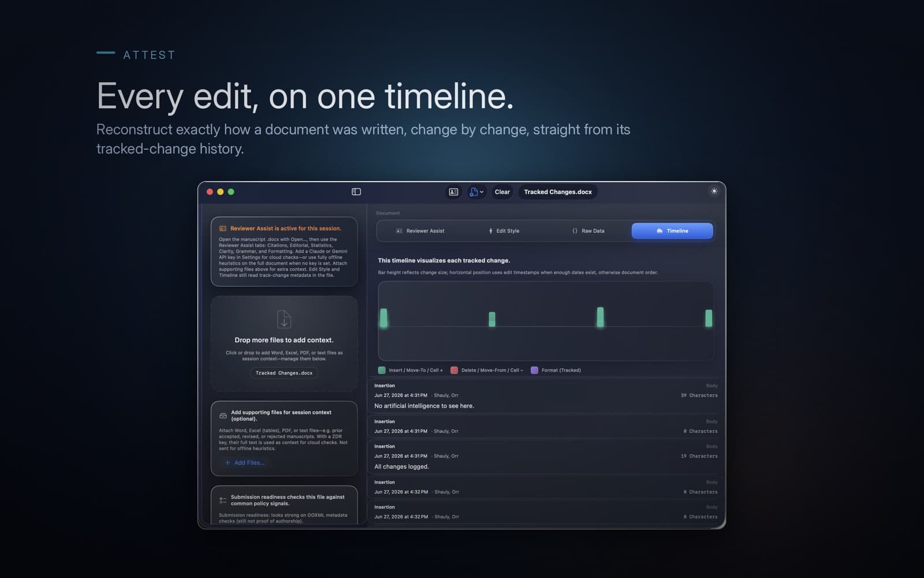Click the Tracked Changes.docx file chip in sidebar
This screenshot has width=924, height=578.
(x=284, y=373)
